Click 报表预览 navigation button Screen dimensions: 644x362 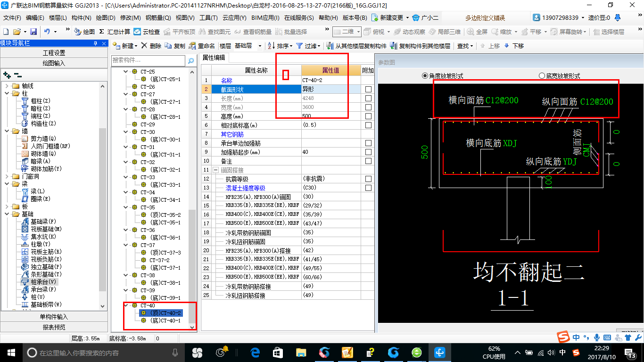click(54, 327)
